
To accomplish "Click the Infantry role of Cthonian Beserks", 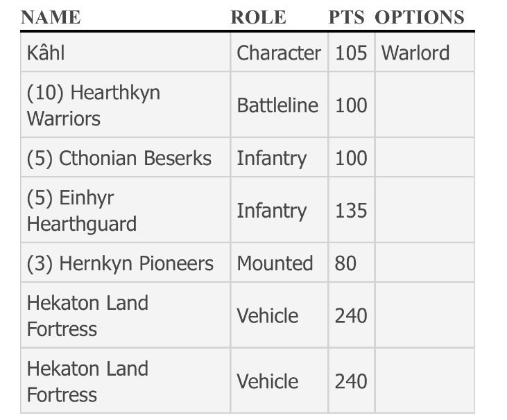I will [x=272, y=158].
